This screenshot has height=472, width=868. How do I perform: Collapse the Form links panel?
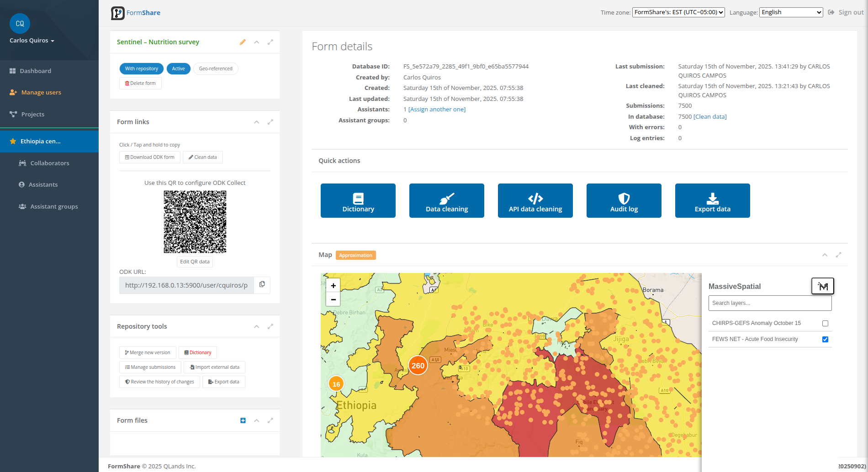(257, 122)
